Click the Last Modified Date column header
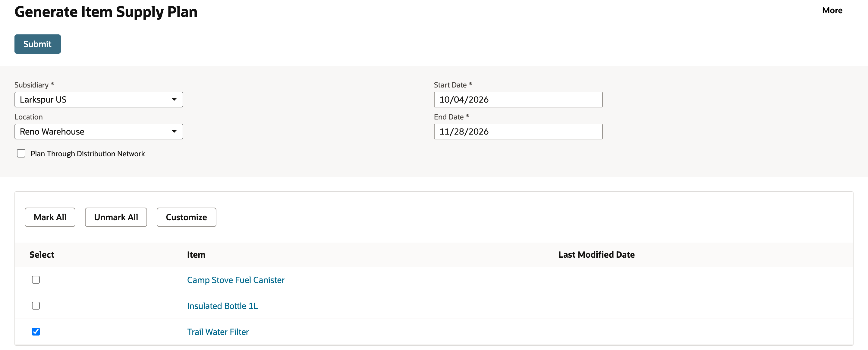Viewport: 868px width, 350px height. (596, 255)
